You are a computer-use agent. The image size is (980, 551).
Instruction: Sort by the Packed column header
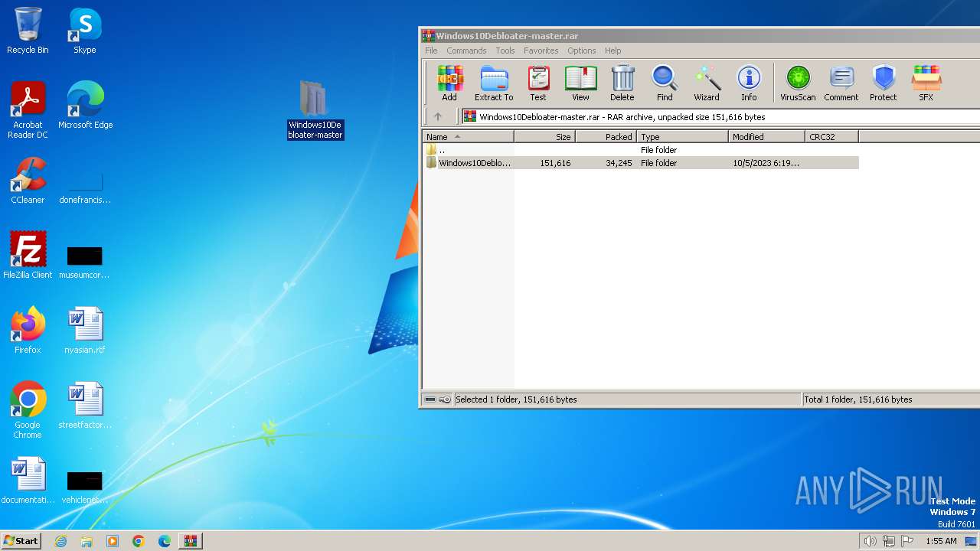[x=606, y=136]
